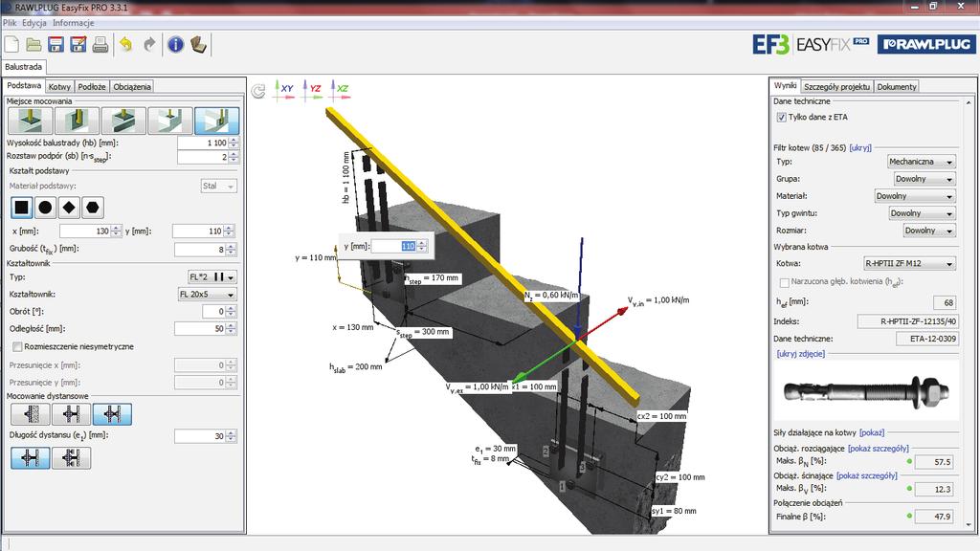This screenshot has height=551, width=980.
Task: Click the ukryj link beside Filtr kotew
Action: 860,148
